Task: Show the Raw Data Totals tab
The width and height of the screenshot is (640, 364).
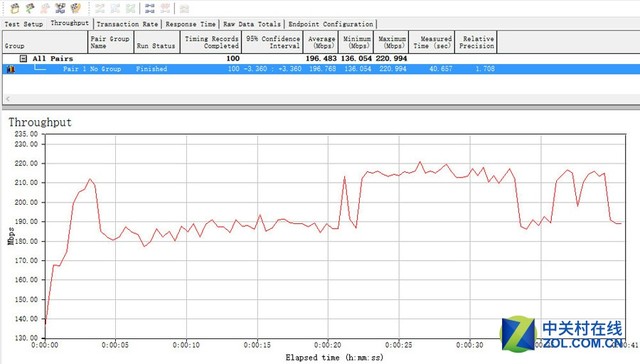Action: pos(252,24)
